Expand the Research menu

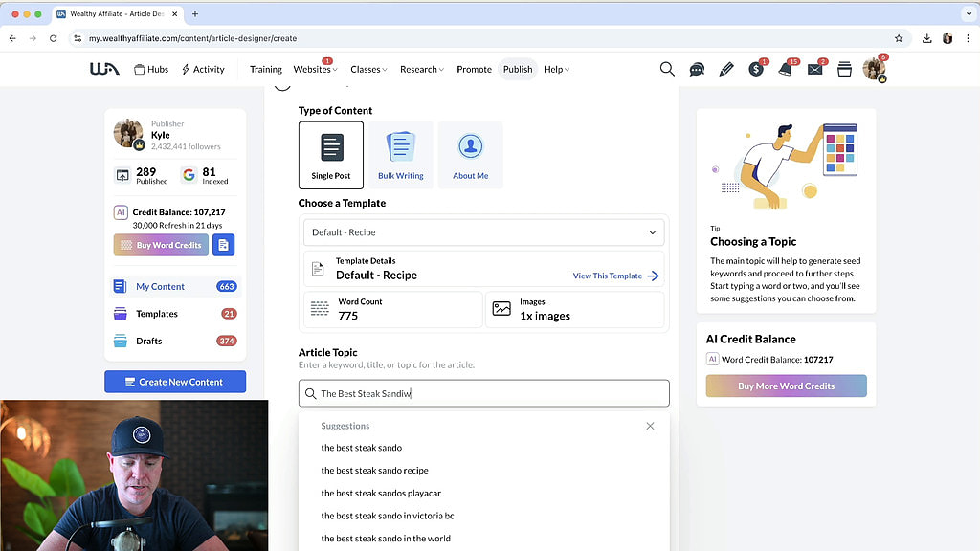421,69
